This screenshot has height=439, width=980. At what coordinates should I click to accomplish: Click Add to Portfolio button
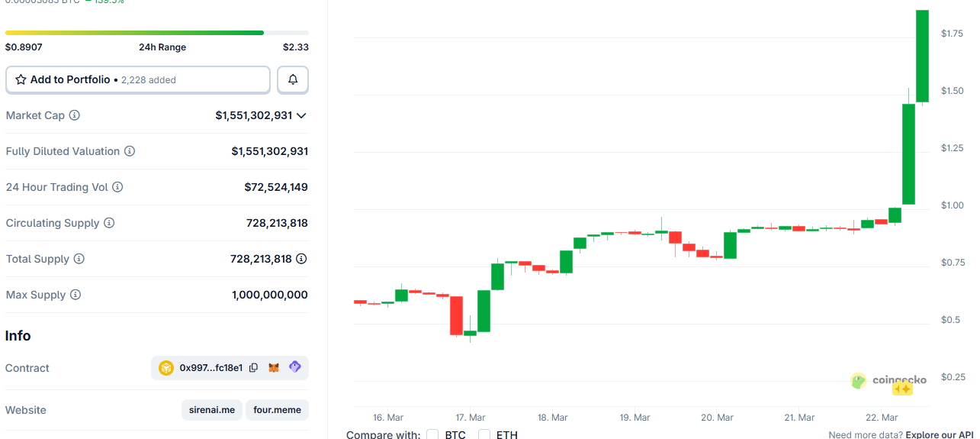138,79
